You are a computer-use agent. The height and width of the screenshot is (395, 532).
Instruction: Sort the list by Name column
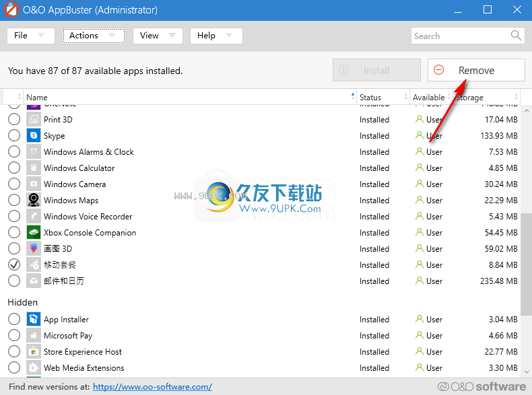190,98
